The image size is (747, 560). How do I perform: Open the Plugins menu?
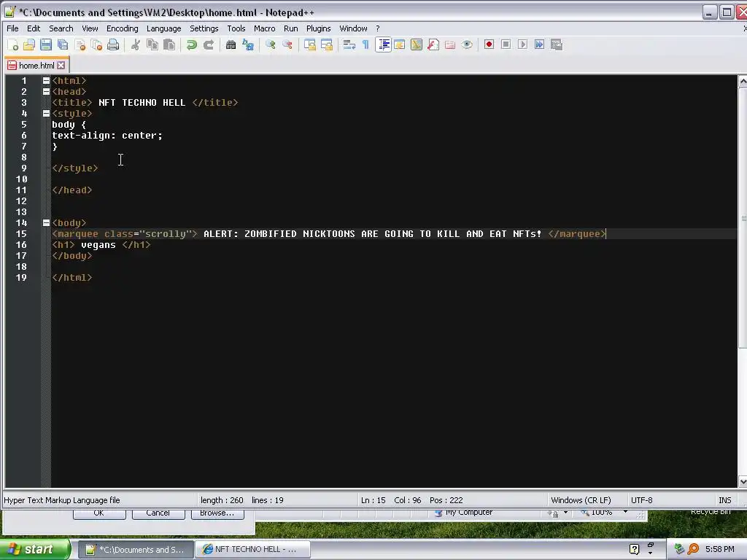pyautogui.click(x=318, y=28)
